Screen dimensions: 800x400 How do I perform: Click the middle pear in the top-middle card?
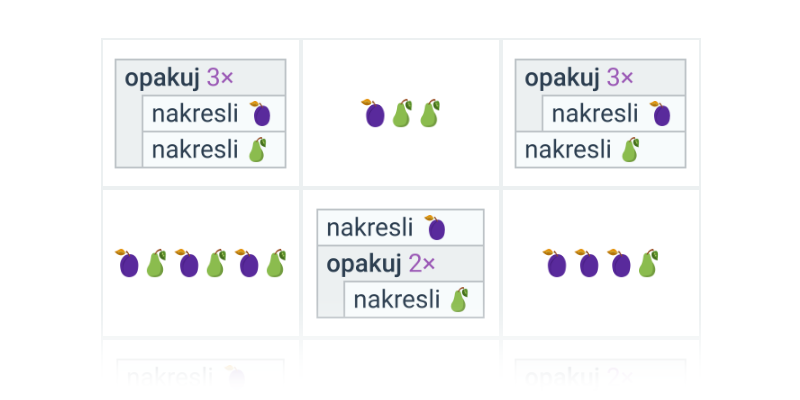[402, 113]
